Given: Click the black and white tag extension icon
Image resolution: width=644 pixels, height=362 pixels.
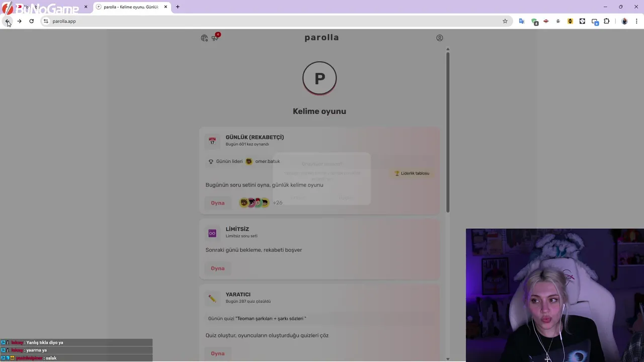Looking at the screenshot, I should click(x=582, y=21).
